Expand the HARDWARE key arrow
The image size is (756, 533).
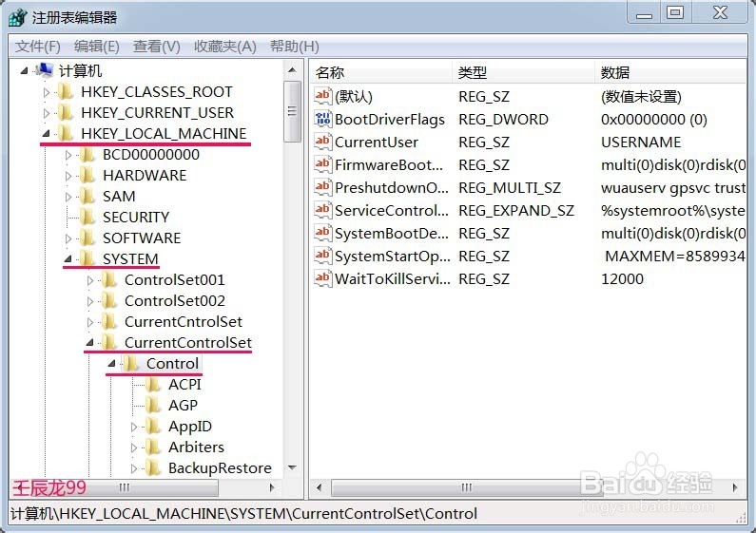click(68, 176)
